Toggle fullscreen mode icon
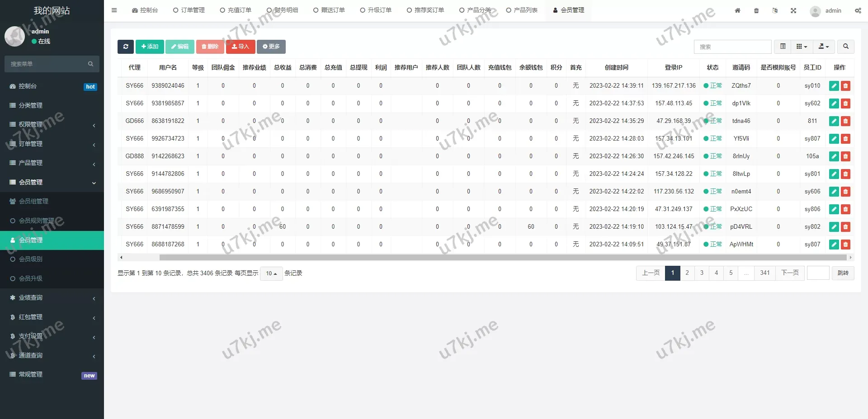This screenshot has height=419, width=868. point(793,10)
